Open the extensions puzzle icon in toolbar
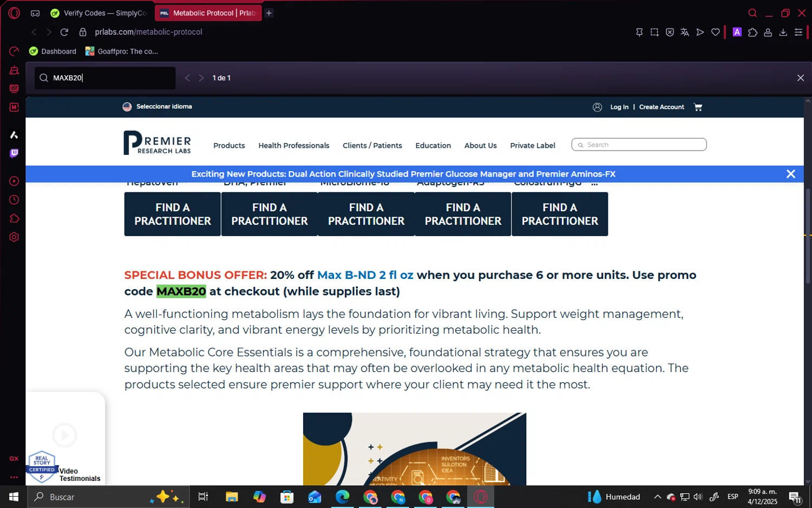 point(752,32)
